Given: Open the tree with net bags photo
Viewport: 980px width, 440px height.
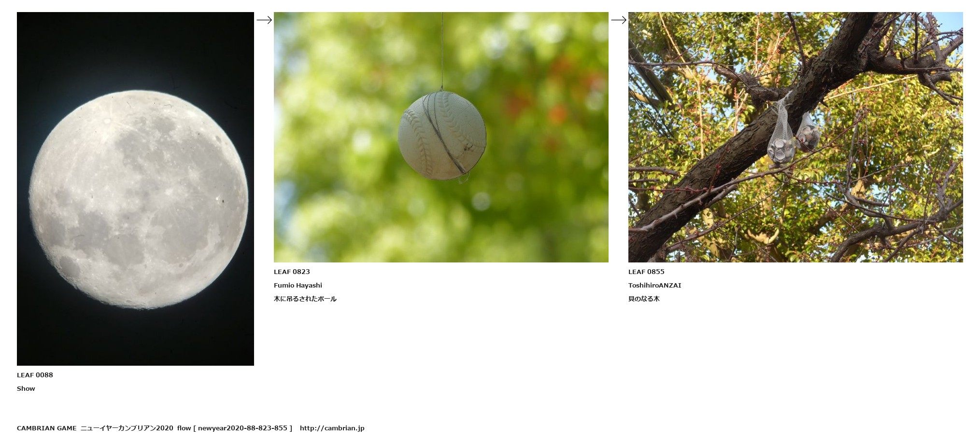Looking at the screenshot, I should [795, 137].
